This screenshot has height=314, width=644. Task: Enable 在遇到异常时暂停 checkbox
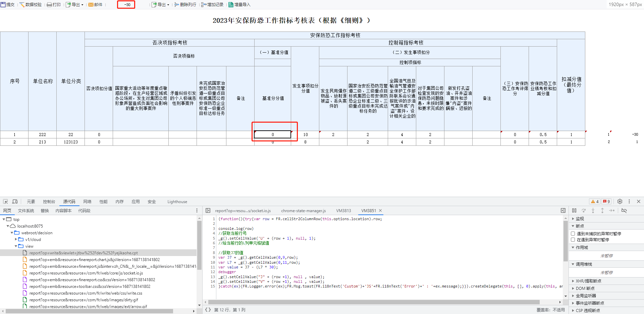point(573,240)
